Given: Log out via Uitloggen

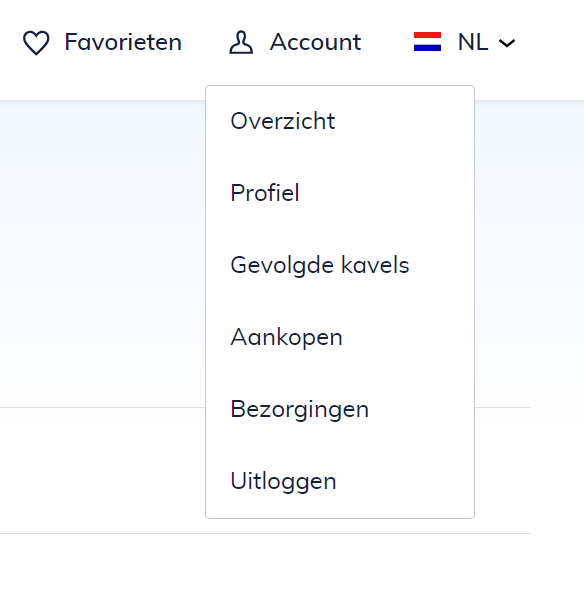Looking at the screenshot, I should 340,481.
